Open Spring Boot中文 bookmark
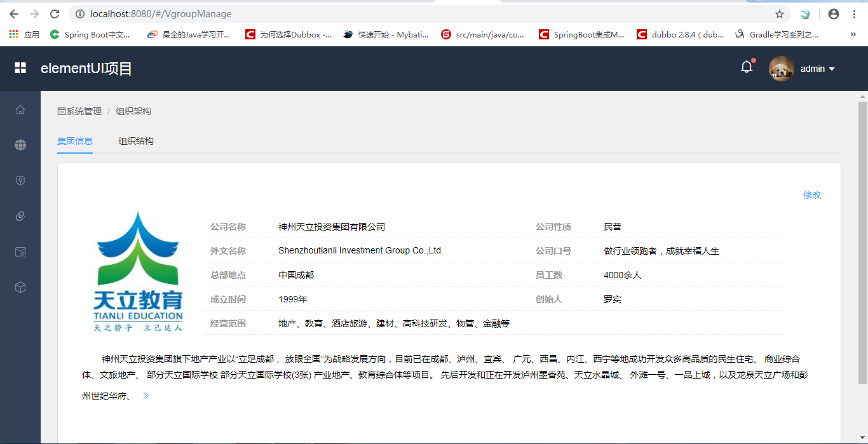 pos(90,35)
